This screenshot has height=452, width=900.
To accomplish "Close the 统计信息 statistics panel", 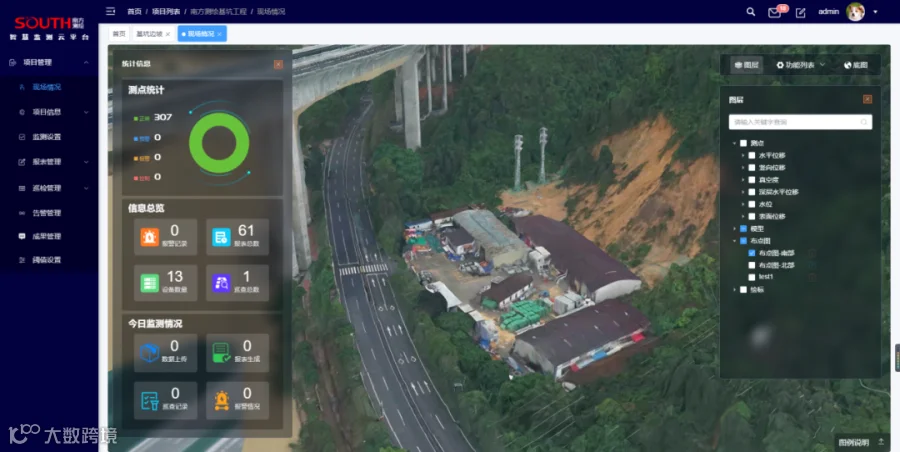I will tap(278, 64).
